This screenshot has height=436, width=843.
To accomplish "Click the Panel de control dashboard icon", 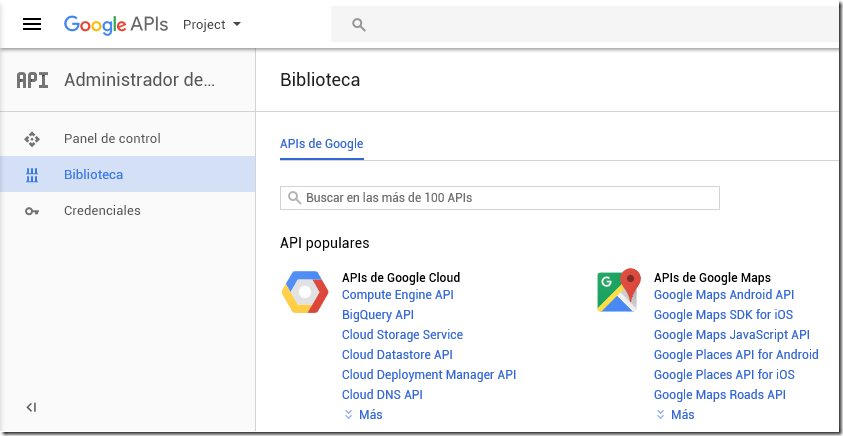I will [32, 139].
